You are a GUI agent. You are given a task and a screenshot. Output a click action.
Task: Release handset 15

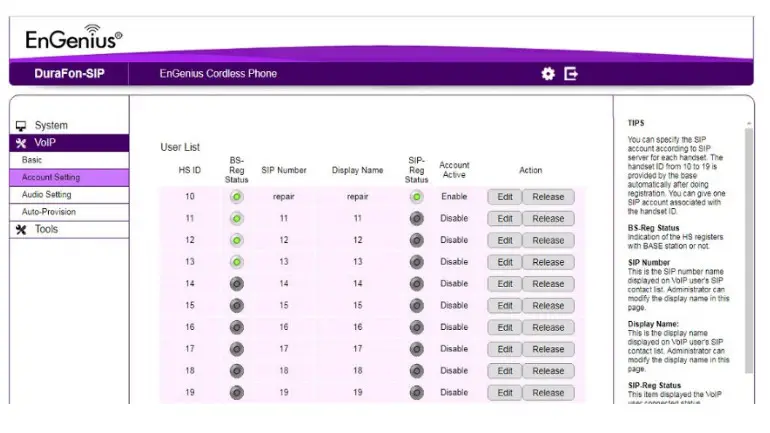click(548, 305)
